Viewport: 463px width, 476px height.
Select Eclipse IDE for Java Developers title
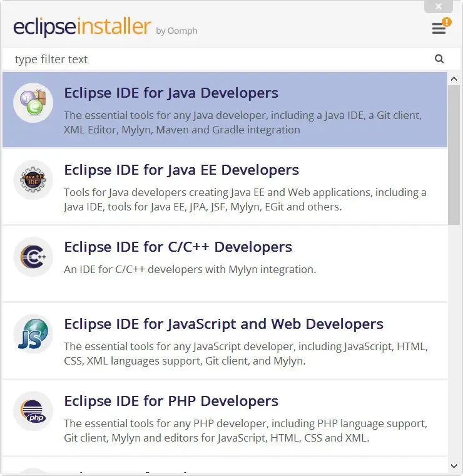171,93
